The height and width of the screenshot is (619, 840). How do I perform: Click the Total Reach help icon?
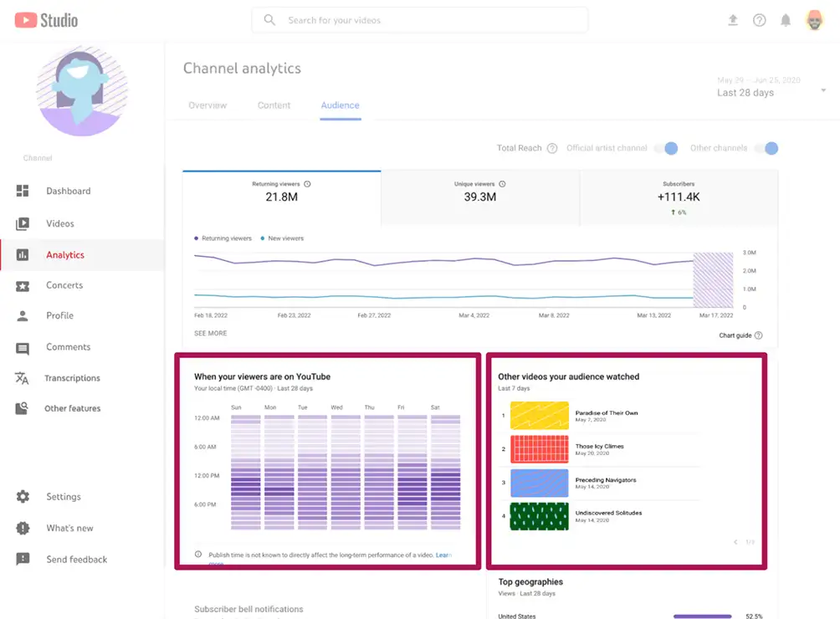point(552,148)
